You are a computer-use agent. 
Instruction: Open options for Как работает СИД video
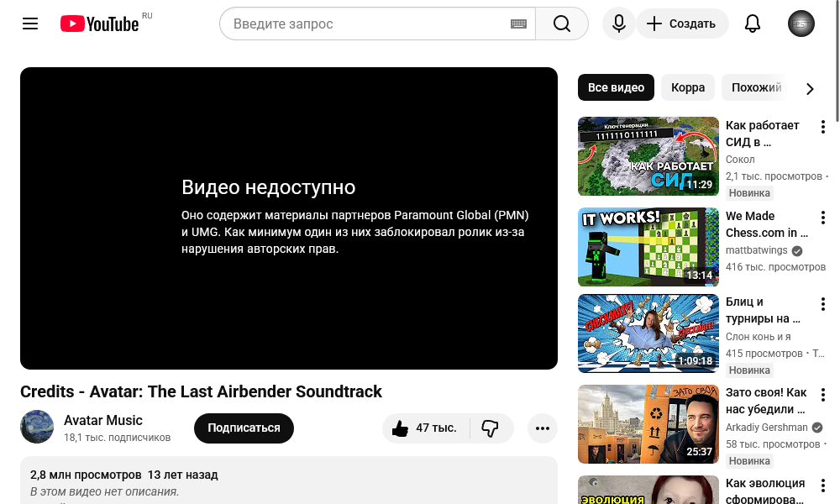[823, 127]
